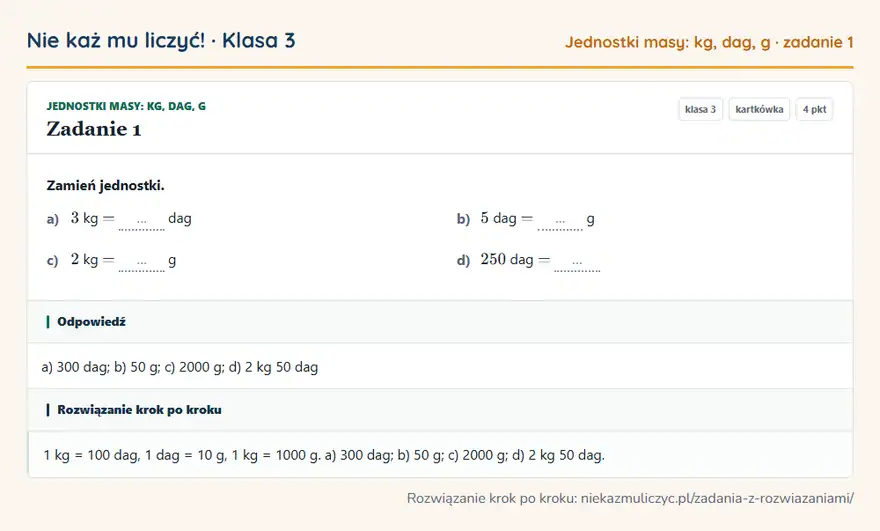Click the 'a)' subtask label
880x531 pixels.
[53, 219]
